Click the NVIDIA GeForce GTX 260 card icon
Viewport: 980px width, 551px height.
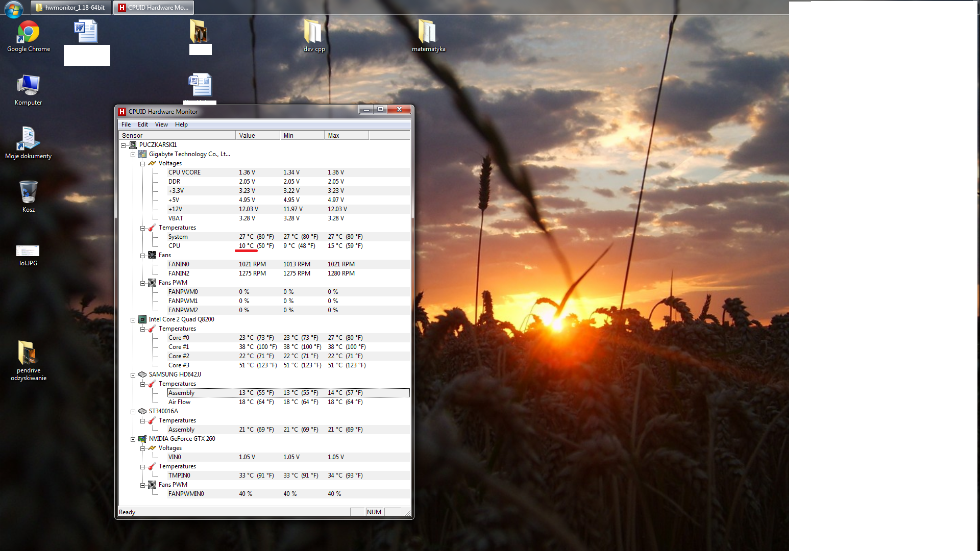pyautogui.click(x=142, y=439)
